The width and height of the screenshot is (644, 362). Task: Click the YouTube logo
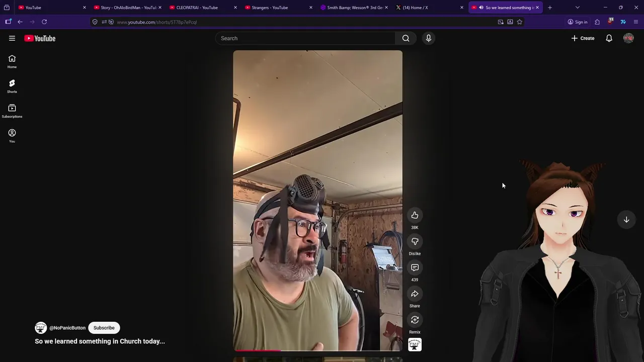tap(40, 38)
